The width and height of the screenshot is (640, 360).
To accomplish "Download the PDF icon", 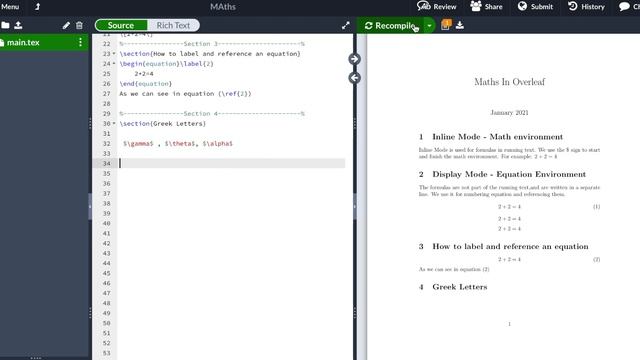I will [460, 25].
